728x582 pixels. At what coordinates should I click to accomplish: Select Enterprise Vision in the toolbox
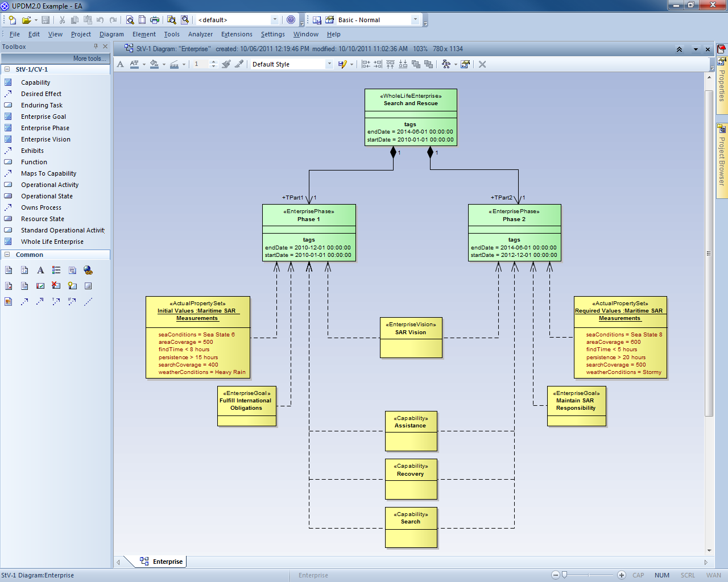tap(45, 139)
